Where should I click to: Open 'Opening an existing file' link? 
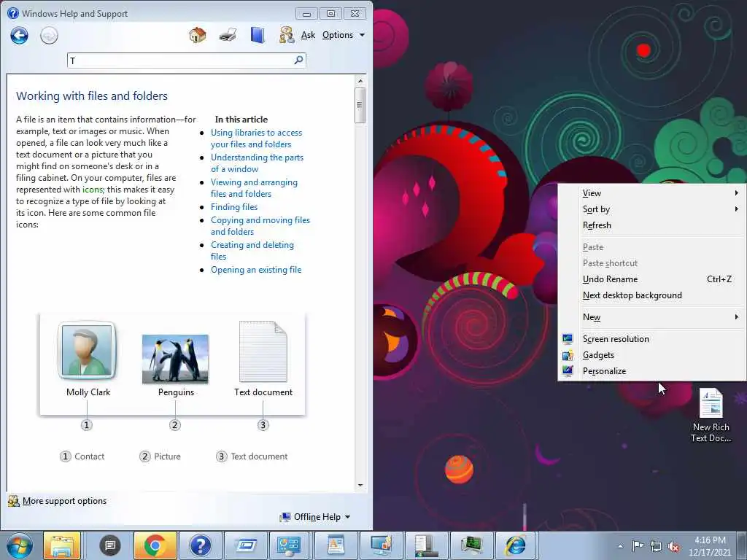tap(256, 270)
